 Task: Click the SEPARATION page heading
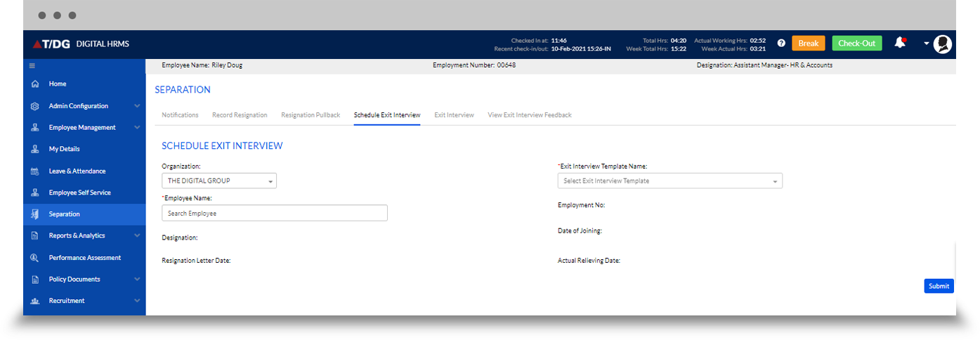point(183,90)
